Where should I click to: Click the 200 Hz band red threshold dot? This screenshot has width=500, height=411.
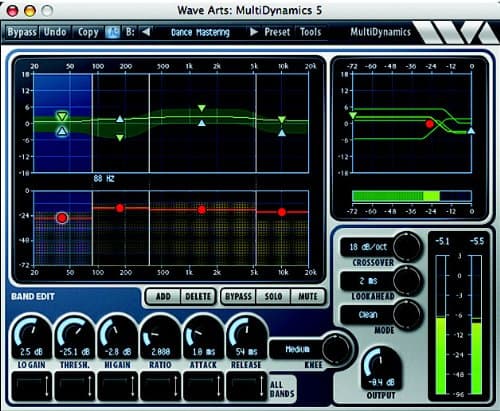tap(120, 208)
